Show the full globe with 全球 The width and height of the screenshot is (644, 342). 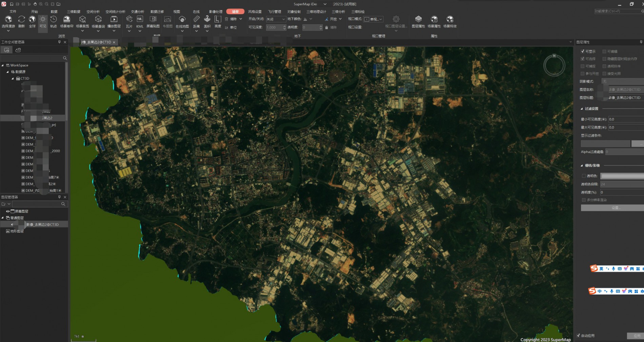32,22
